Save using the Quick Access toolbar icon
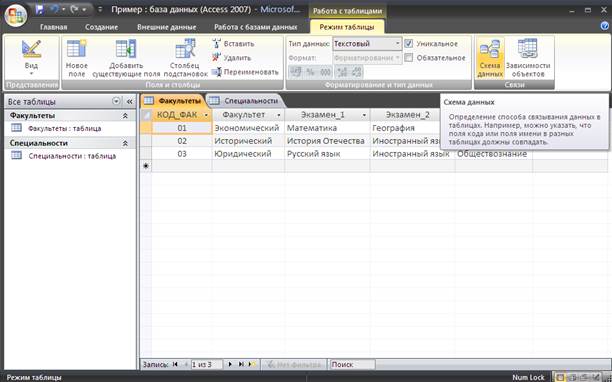The image size is (612, 382). (x=39, y=9)
